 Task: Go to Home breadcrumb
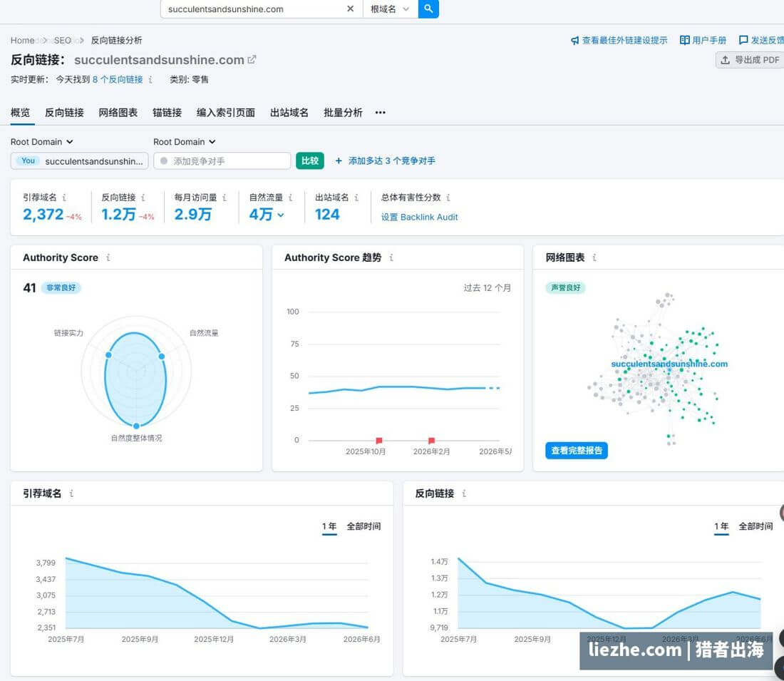click(x=23, y=41)
